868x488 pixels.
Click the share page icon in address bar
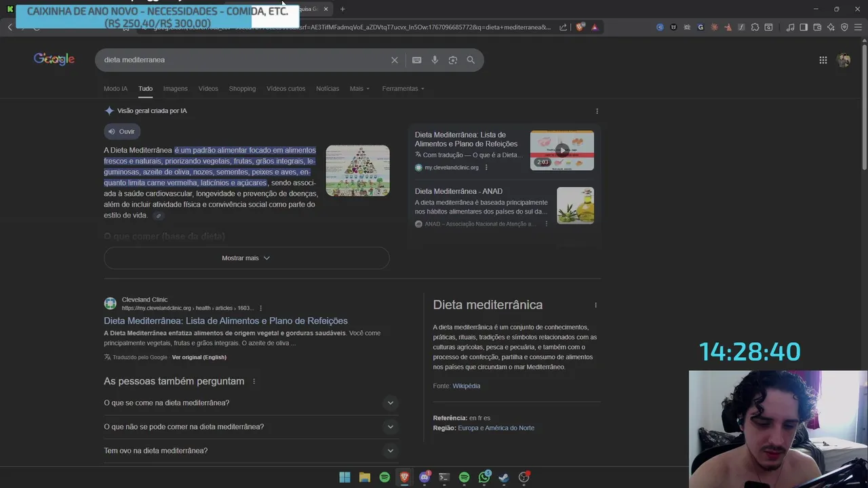pyautogui.click(x=563, y=27)
